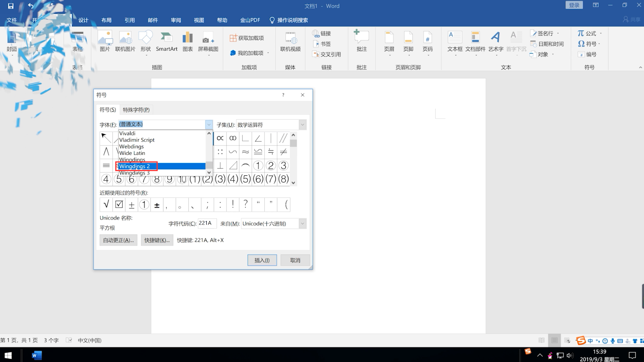Click the character code field
The height and width of the screenshot is (362, 644).
207,223
